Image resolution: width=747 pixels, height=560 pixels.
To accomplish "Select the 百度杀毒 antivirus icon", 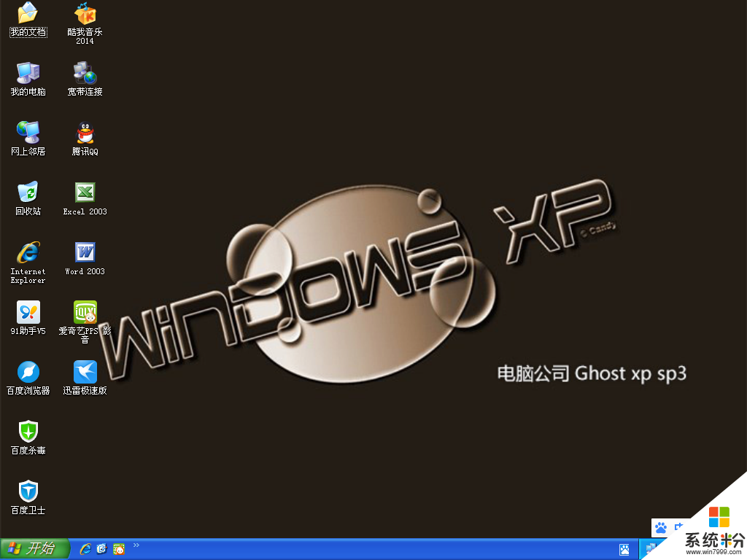I will tap(28, 432).
